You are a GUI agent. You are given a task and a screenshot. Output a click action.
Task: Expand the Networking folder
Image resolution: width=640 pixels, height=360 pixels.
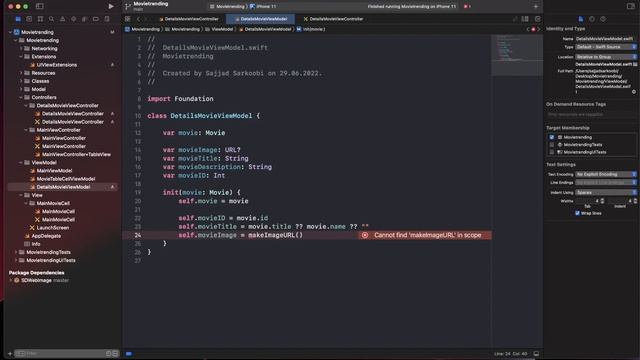pyautogui.click(x=21, y=49)
